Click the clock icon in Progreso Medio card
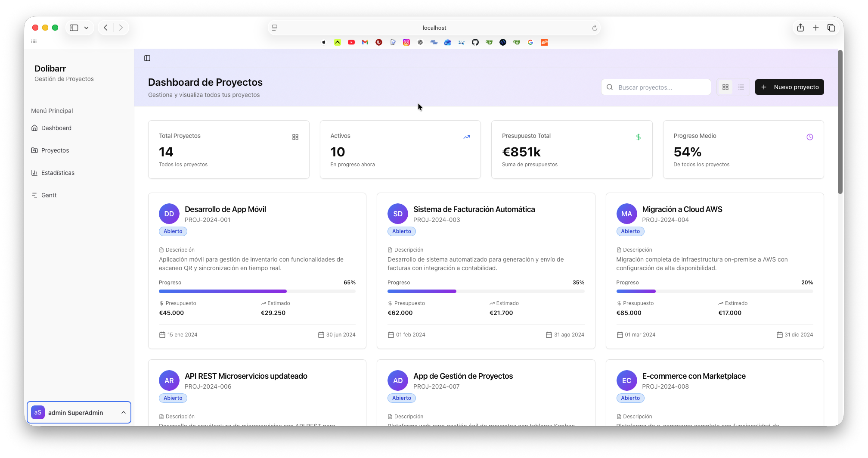The height and width of the screenshot is (458, 868). point(810,137)
